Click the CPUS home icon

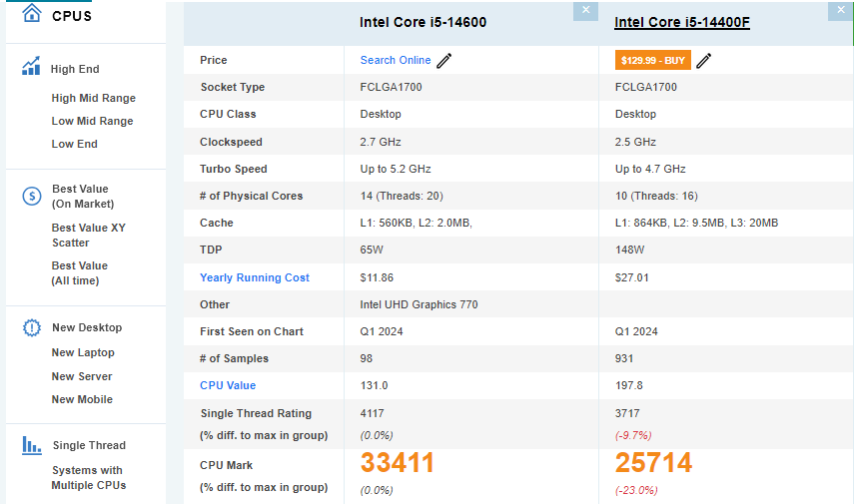(32, 13)
